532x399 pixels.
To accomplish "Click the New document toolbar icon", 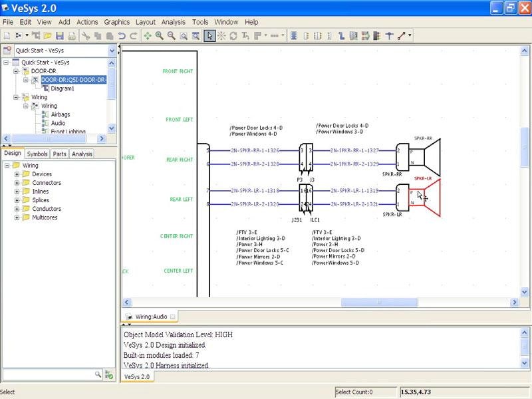I will click(x=7, y=36).
